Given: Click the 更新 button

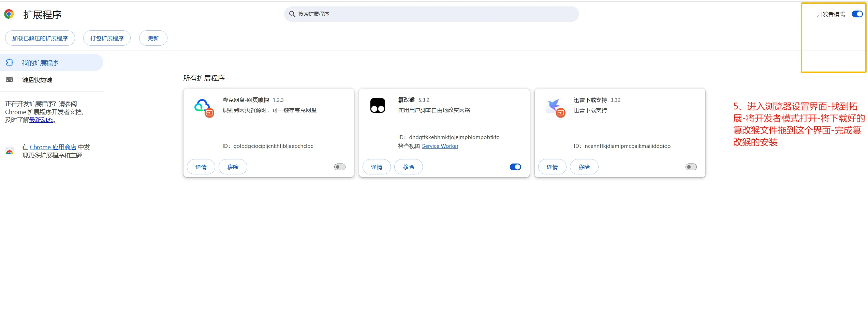Looking at the screenshot, I should (x=153, y=38).
